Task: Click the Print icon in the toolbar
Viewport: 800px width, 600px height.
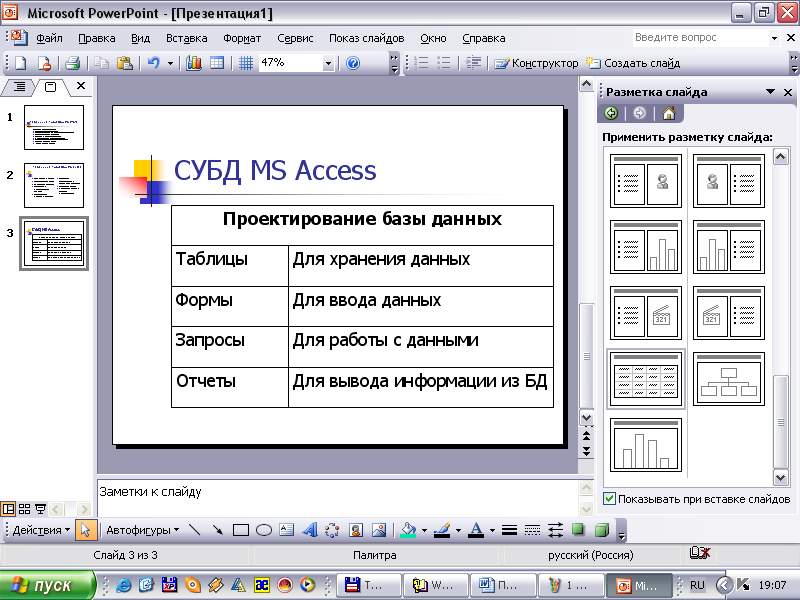Action: pos(72,63)
